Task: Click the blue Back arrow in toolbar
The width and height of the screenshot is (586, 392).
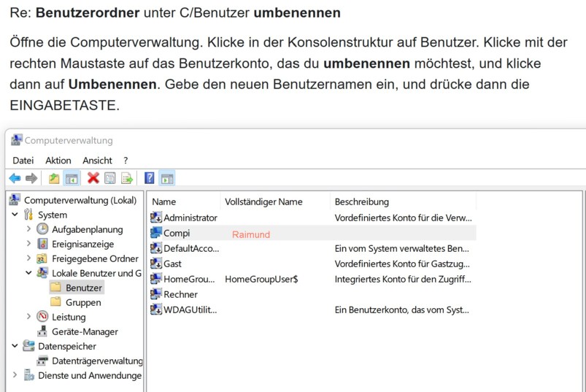Action: (x=15, y=178)
